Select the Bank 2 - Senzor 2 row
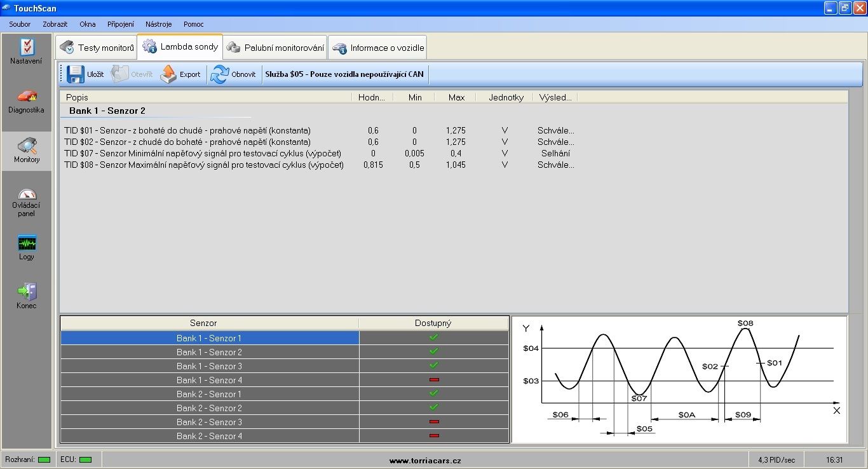 point(209,408)
